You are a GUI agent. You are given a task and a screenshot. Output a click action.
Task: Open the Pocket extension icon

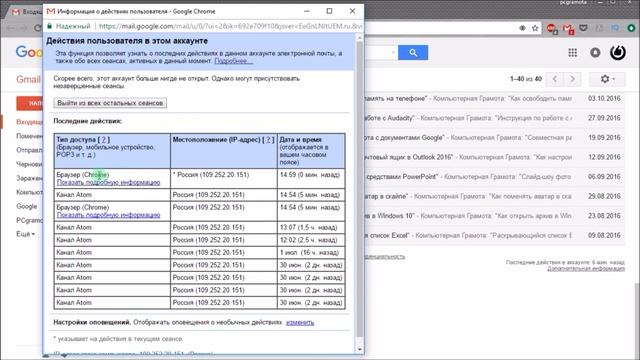pyautogui.click(x=584, y=28)
